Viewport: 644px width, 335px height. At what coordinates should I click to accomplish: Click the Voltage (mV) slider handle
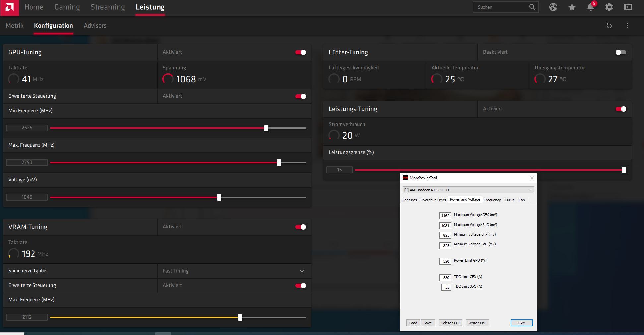coord(219,197)
